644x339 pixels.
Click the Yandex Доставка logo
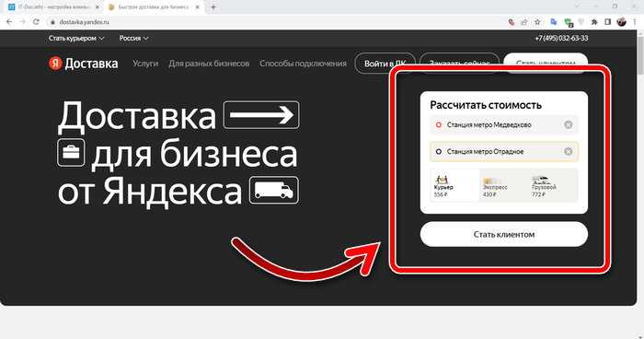pyautogui.click(x=84, y=64)
